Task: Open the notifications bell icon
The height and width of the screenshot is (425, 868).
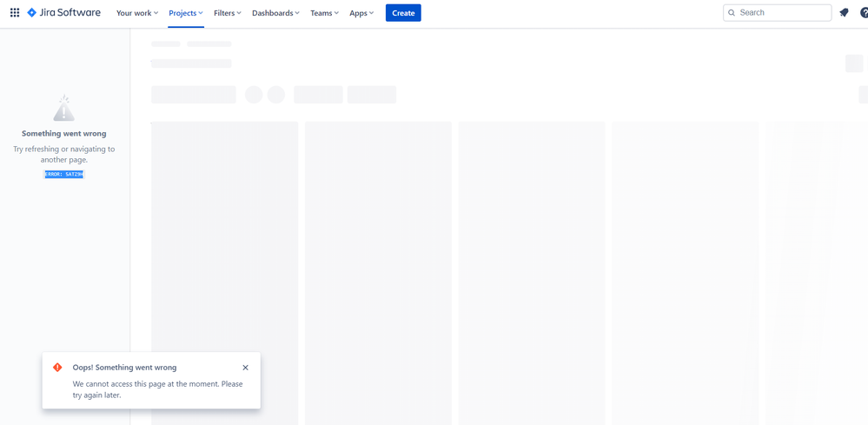Action: [x=844, y=13]
